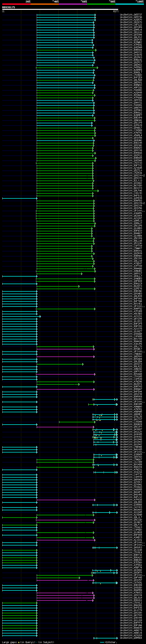Select the UniRef100_C5XNU0 label
This screenshot has width=146, height=644.
131,75
